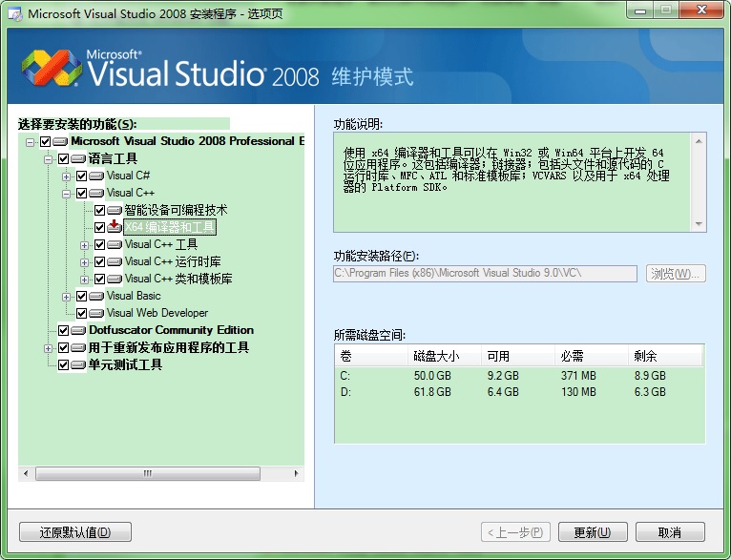Expand the Visual C++ 运行时库 node

click(84, 262)
